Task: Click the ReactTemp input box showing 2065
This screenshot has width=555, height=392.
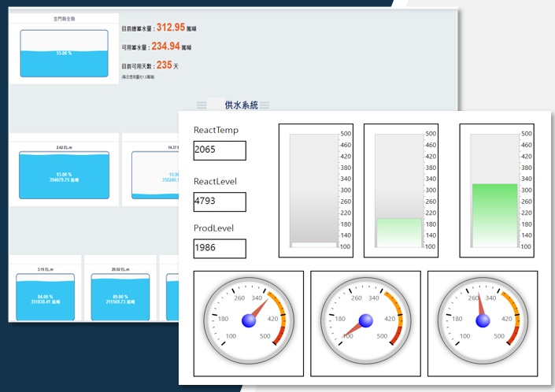Action: point(220,150)
